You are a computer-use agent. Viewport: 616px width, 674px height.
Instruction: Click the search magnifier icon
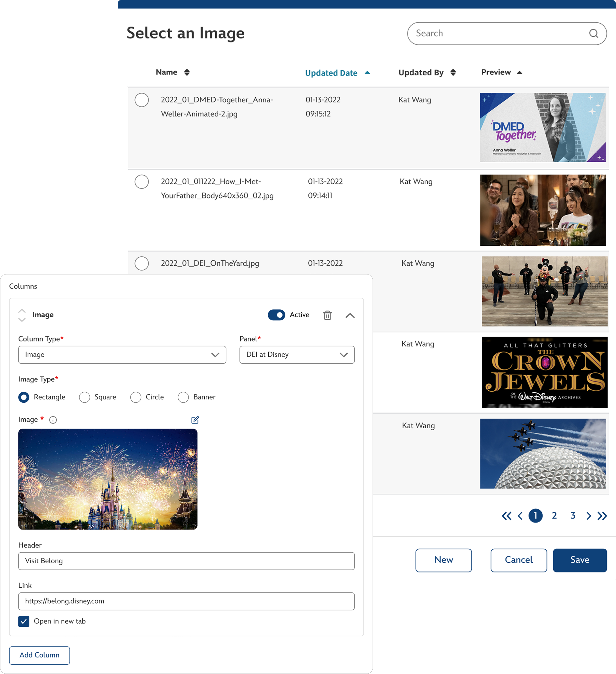(x=593, y=33)
